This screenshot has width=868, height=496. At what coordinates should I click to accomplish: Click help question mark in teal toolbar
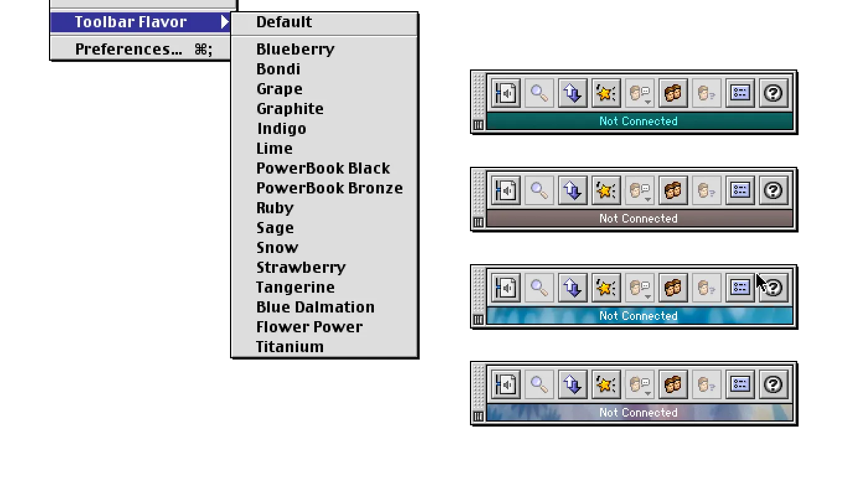pyautogui.click(x=774, y=94)
